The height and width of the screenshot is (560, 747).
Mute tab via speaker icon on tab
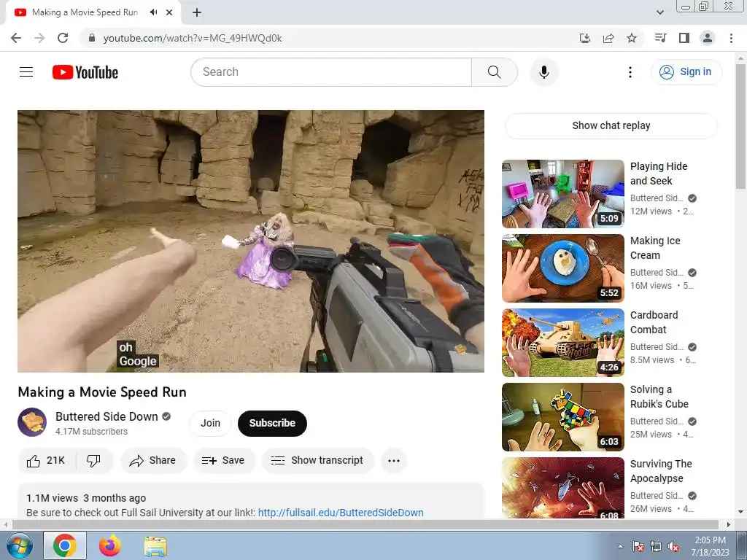click(x=153, y=12)
